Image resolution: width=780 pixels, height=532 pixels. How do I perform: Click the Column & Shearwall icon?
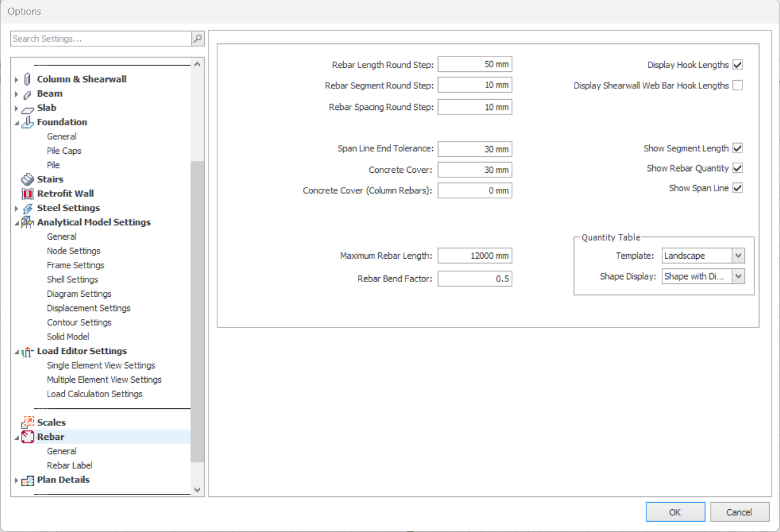[27, 79]
